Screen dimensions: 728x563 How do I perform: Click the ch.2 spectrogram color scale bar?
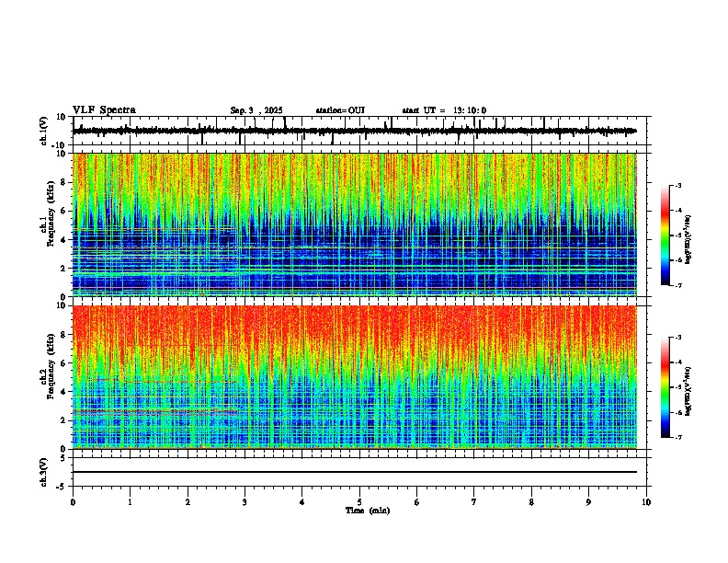click(x=665, y=387)
